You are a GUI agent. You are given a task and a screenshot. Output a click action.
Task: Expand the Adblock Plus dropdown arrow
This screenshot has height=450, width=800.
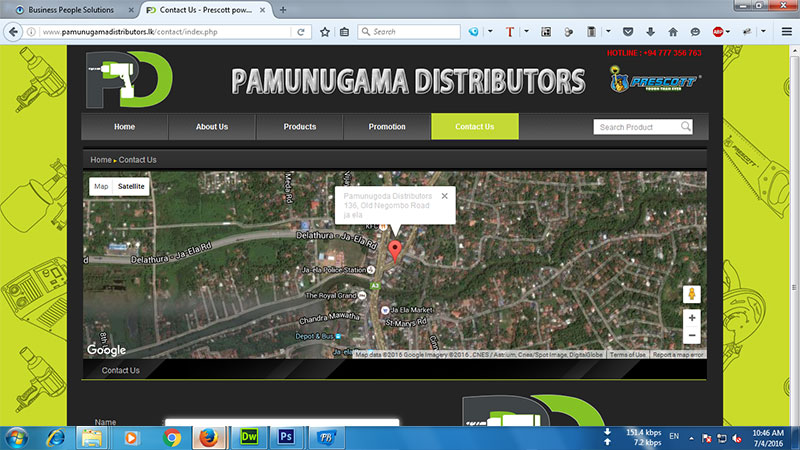(728, 32)
